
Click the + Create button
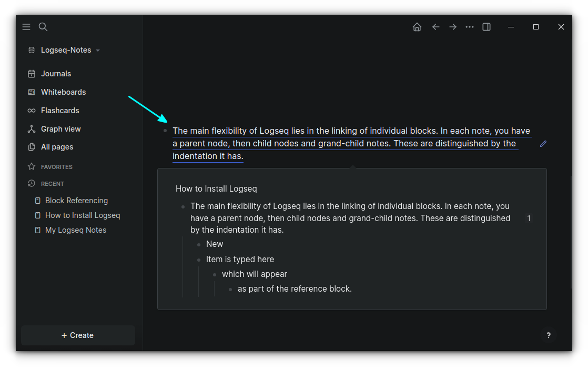click(x=78, y=335)
